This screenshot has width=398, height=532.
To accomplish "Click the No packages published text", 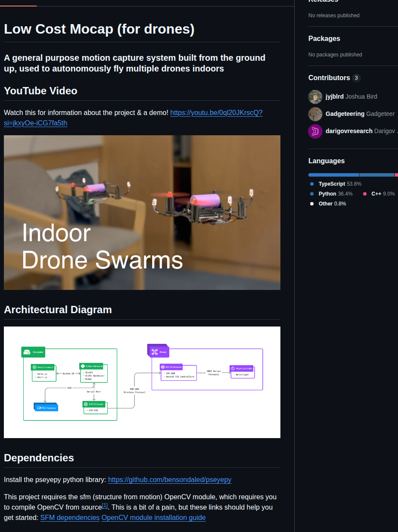I will click(x=335, y=55).
